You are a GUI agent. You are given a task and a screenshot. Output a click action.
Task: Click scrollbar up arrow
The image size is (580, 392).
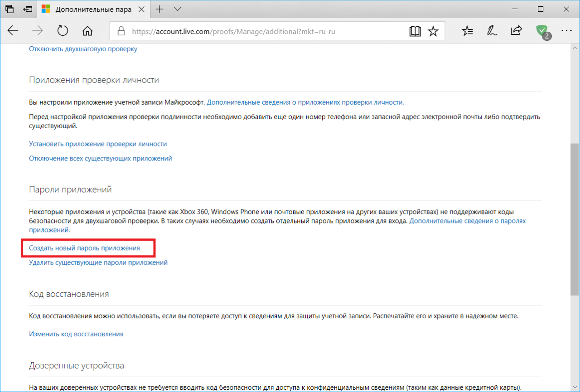tap(575, 48)
